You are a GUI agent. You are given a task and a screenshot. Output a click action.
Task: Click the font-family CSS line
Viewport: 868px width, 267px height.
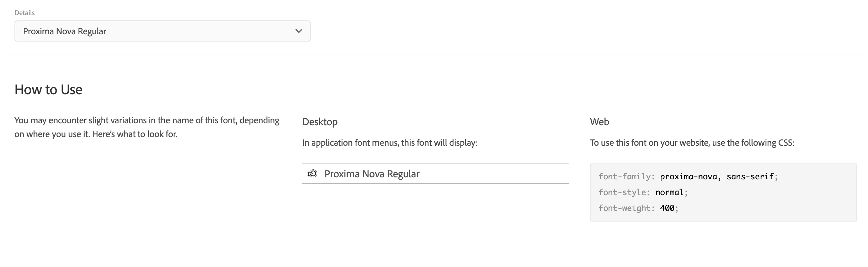click(x=688, y=177)
